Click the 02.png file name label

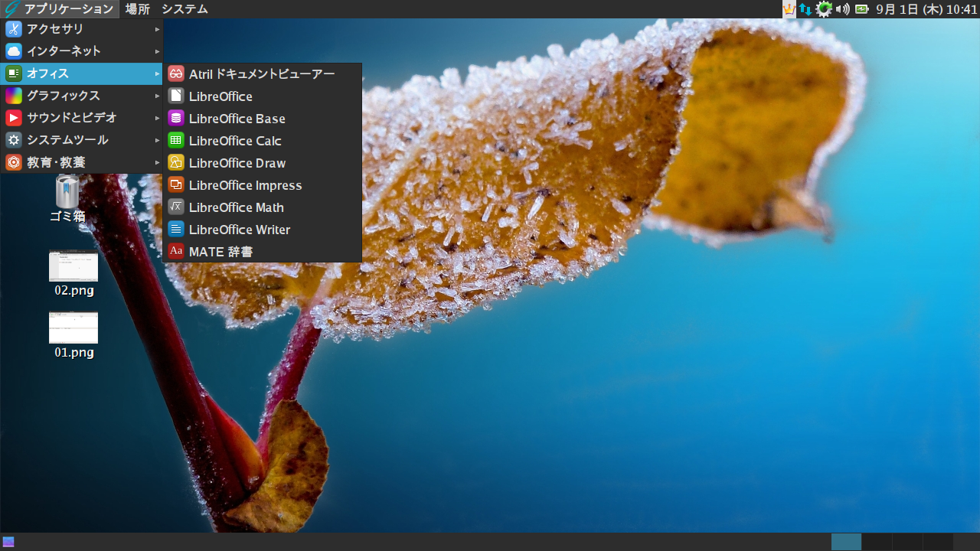click(74, 291)
